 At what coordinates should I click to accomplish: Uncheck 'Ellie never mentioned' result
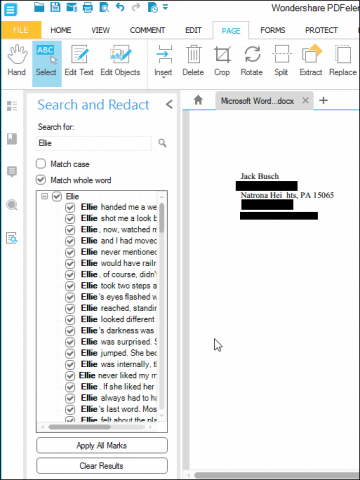coord(70,252)
